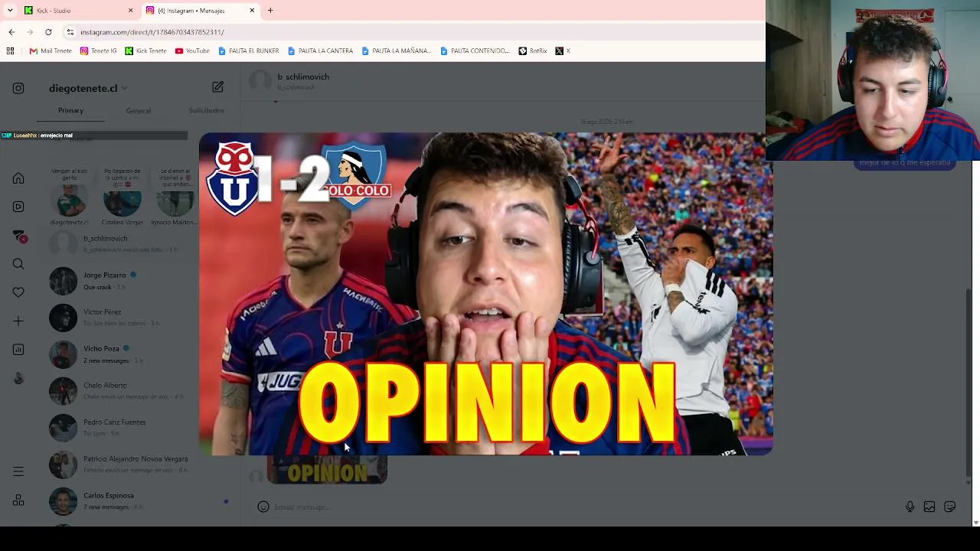Attach a photo using the image icon
Screen dimensions: 980x551
929,507
